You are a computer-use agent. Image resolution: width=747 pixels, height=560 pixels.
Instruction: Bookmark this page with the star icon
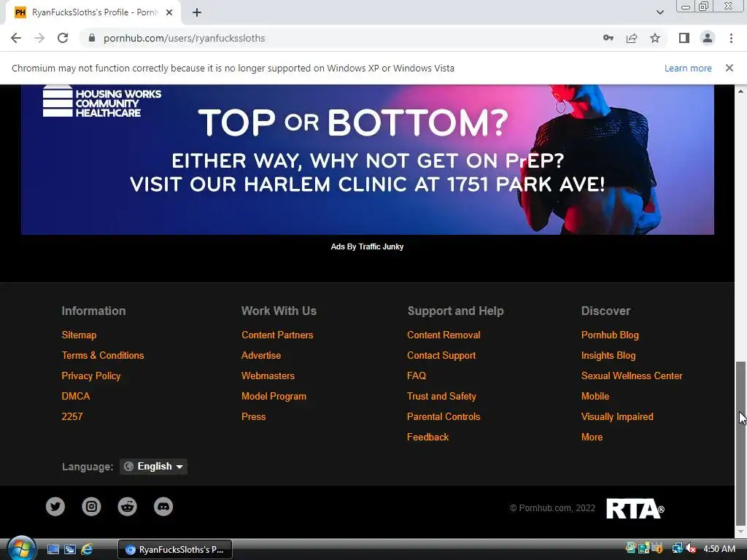[x=655, y=38]
